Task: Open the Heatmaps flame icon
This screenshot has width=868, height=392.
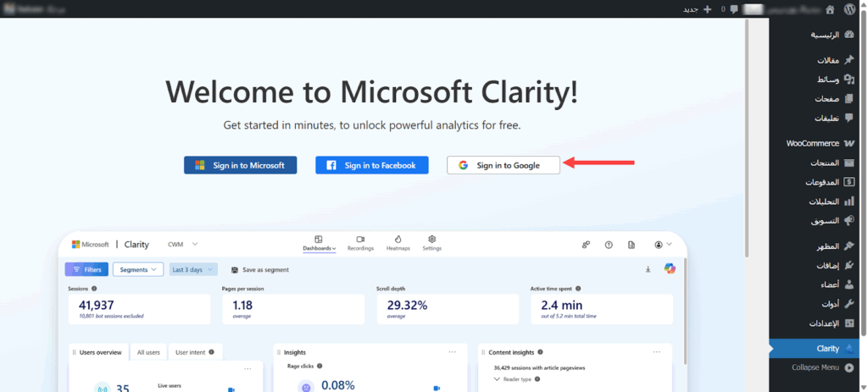Action: pos(398,244)
